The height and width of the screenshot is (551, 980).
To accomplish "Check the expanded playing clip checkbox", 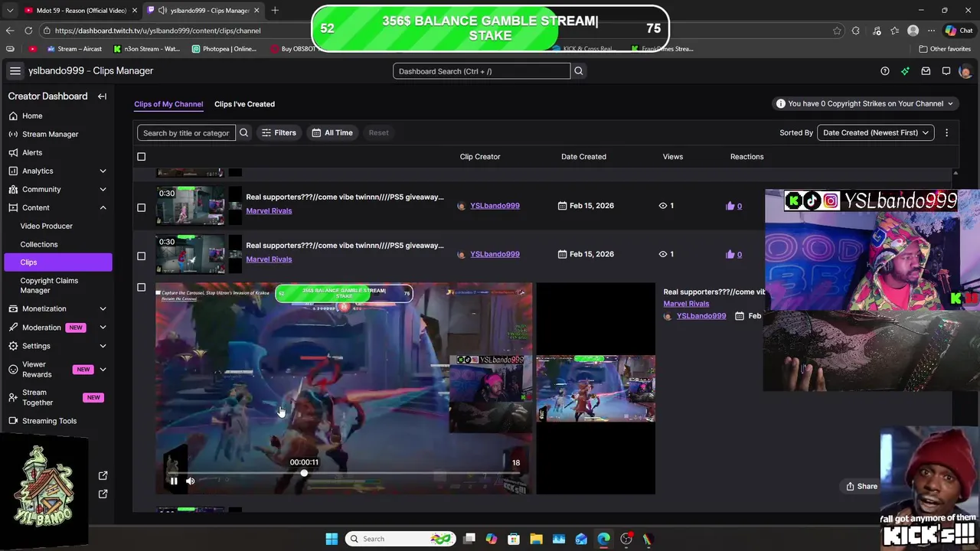I will (x=141, y=288).
